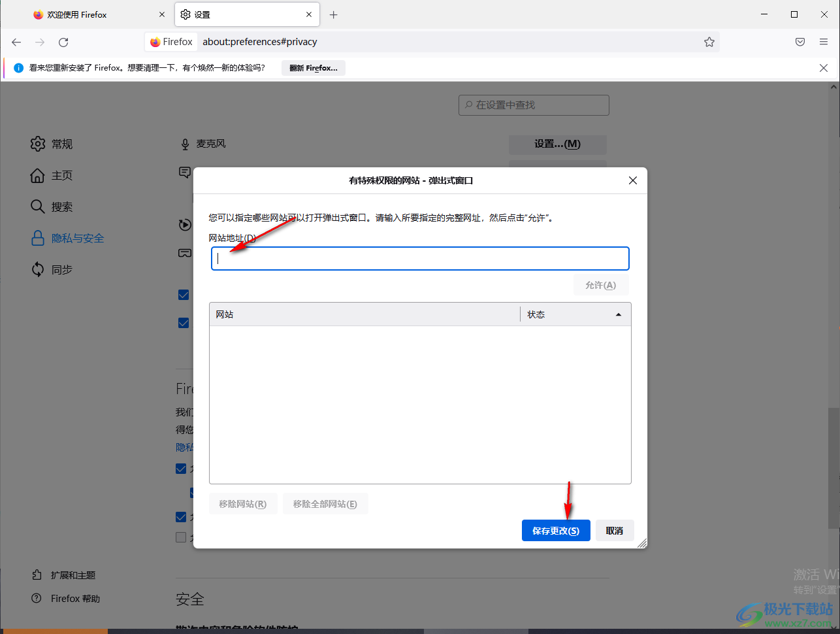Click the microphone icon next to 麦克风

point(185,144)
